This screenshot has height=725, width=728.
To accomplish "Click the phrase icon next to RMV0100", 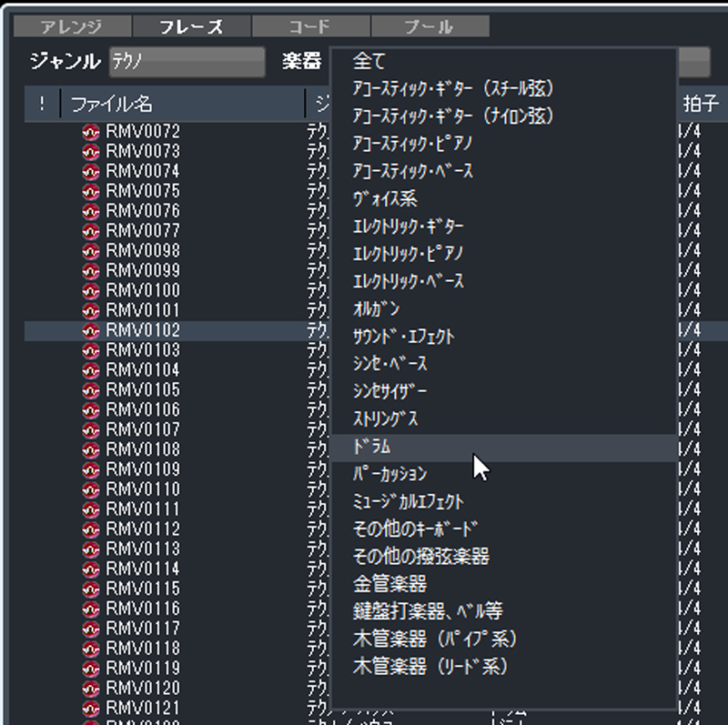I will pyautogui.click(x=90, y=291).
